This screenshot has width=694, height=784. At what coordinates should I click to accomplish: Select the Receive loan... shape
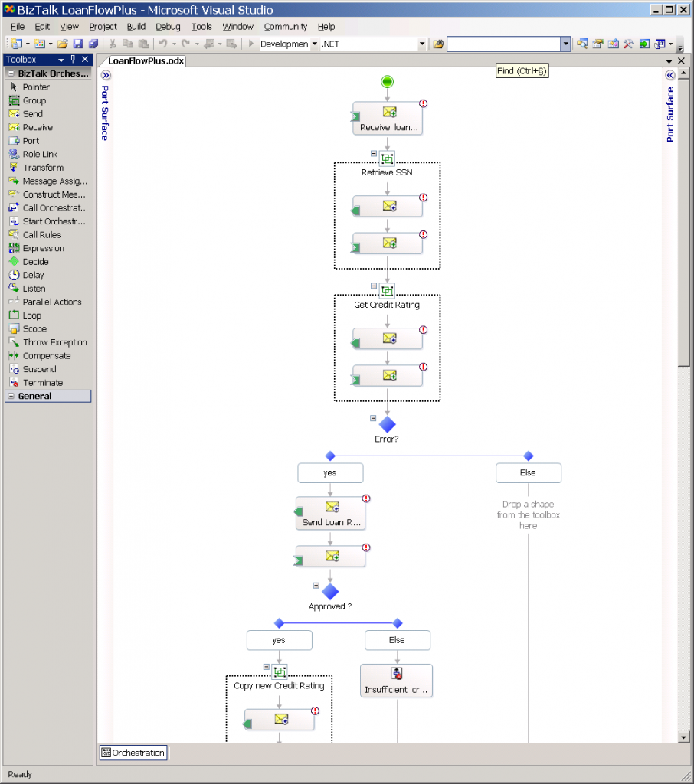pos(388,119)
